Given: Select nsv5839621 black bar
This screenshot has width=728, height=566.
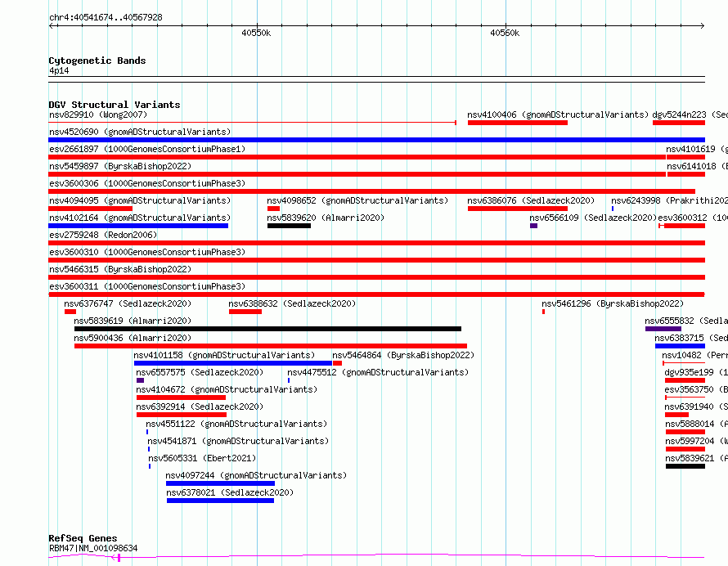Looking at the screenshot, I should pos(685,467).
